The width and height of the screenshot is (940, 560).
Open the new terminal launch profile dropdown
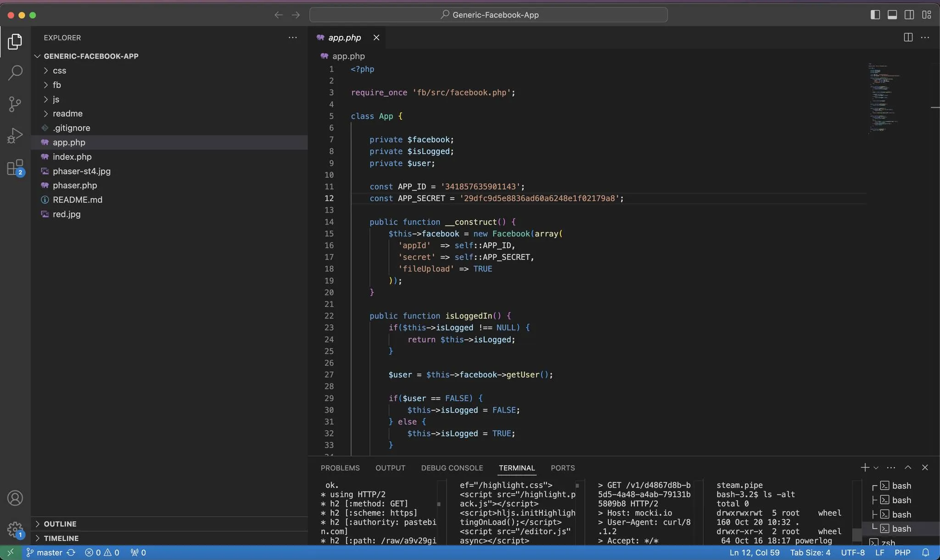[876, 468]
